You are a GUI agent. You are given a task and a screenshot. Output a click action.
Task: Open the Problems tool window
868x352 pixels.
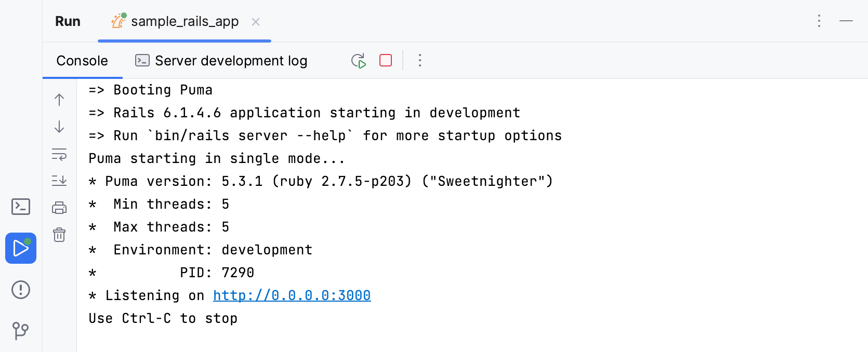(x=20, y=290)
